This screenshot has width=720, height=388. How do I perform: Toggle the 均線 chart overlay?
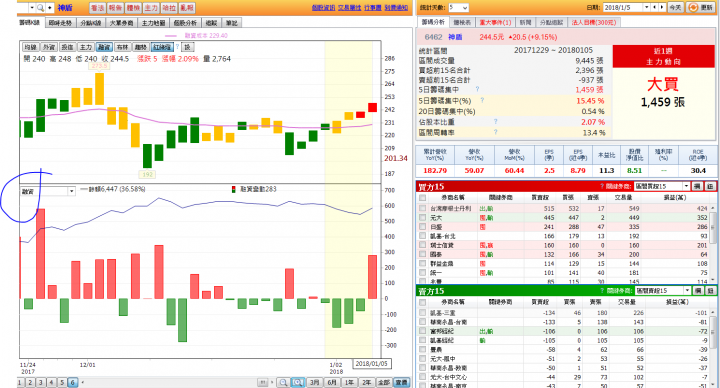point(30,47)
